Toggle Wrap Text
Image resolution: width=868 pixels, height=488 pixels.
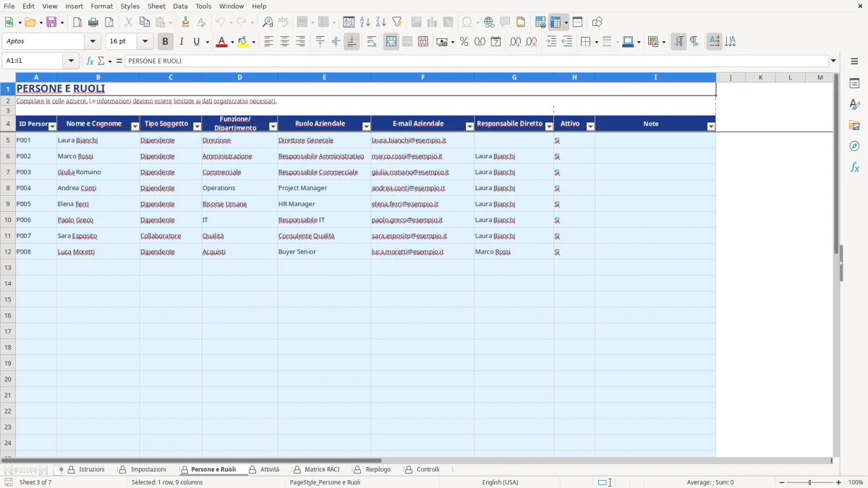click(x=372, y=42)
